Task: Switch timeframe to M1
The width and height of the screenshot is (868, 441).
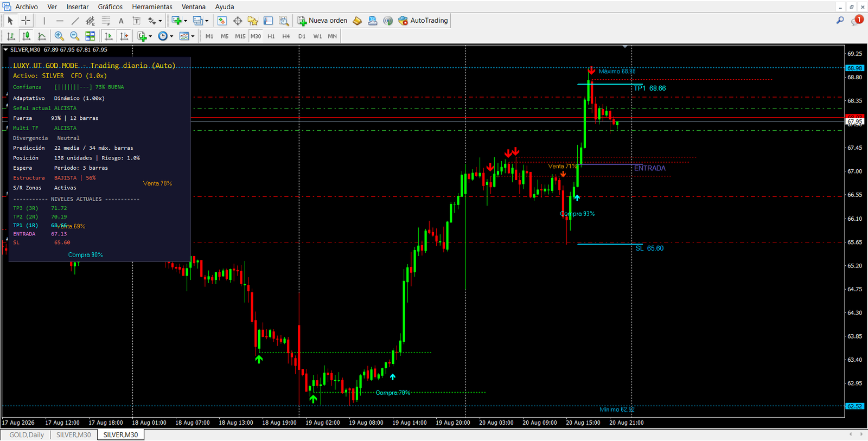Action: click(209, 36)
